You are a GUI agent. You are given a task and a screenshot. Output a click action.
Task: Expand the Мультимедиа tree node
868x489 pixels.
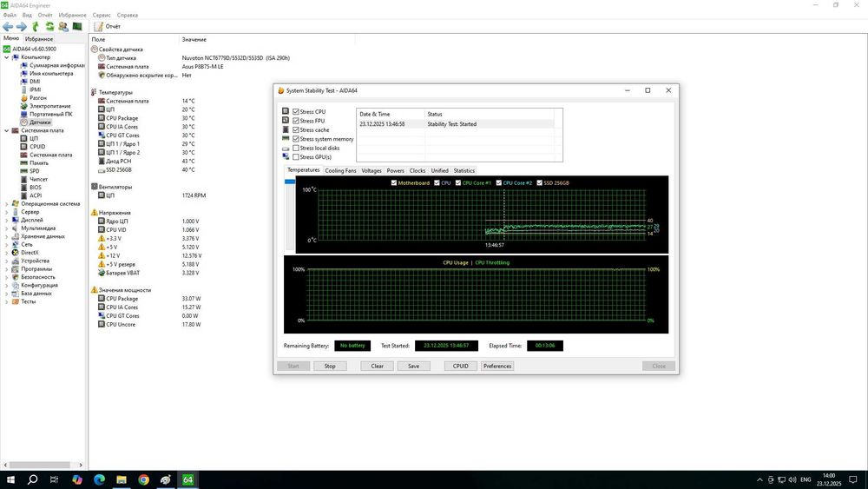point(7,228)
